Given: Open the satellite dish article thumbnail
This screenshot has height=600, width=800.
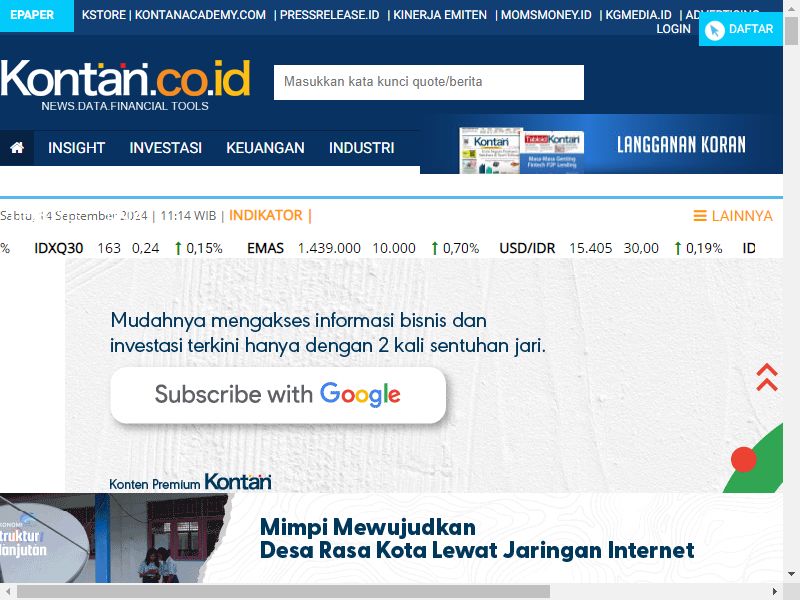Looking at the screenshot, I should click(x=115, y=538).
